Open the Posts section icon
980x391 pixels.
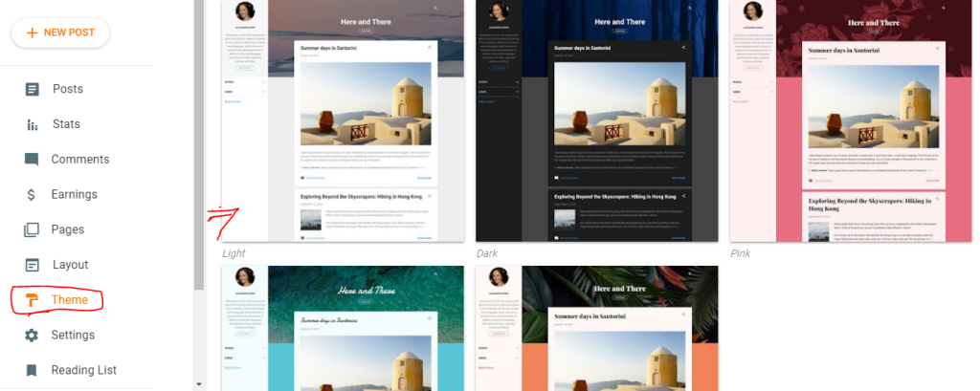32,89
